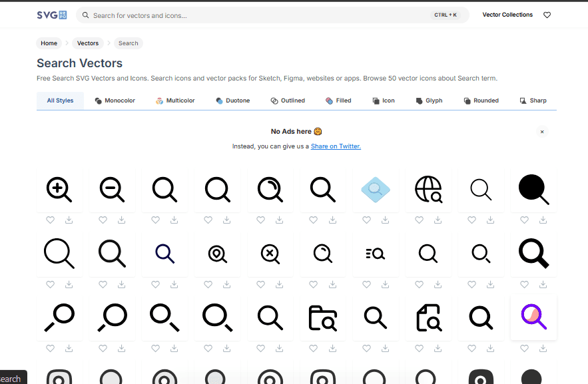Download the globe search SVG

tap(438, 220)
